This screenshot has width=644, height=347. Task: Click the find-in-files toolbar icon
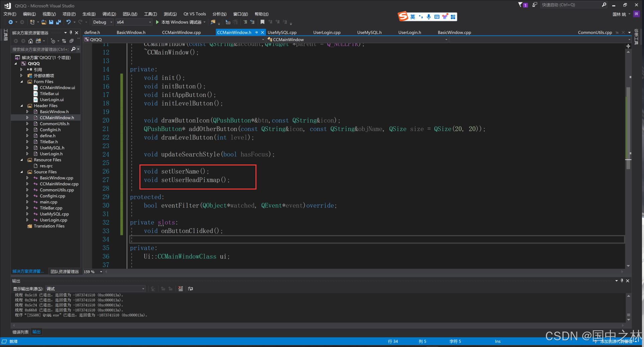tap(213, 22)
